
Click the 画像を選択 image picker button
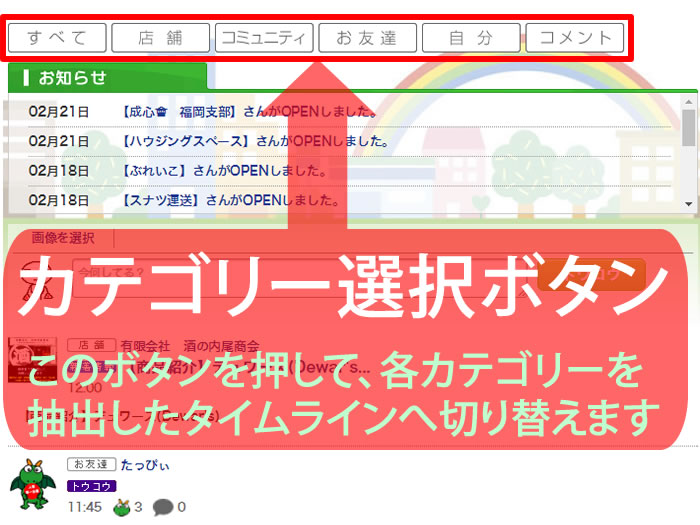coord(62,238)
